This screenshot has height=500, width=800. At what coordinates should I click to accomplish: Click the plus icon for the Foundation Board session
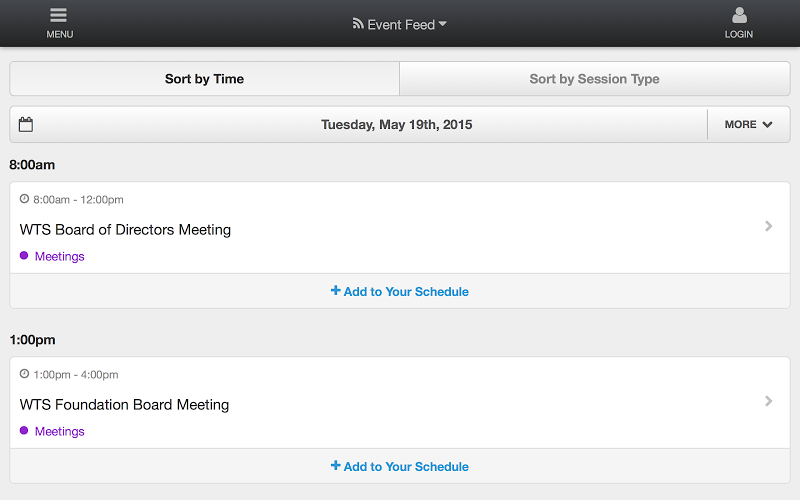click(335, 466)
